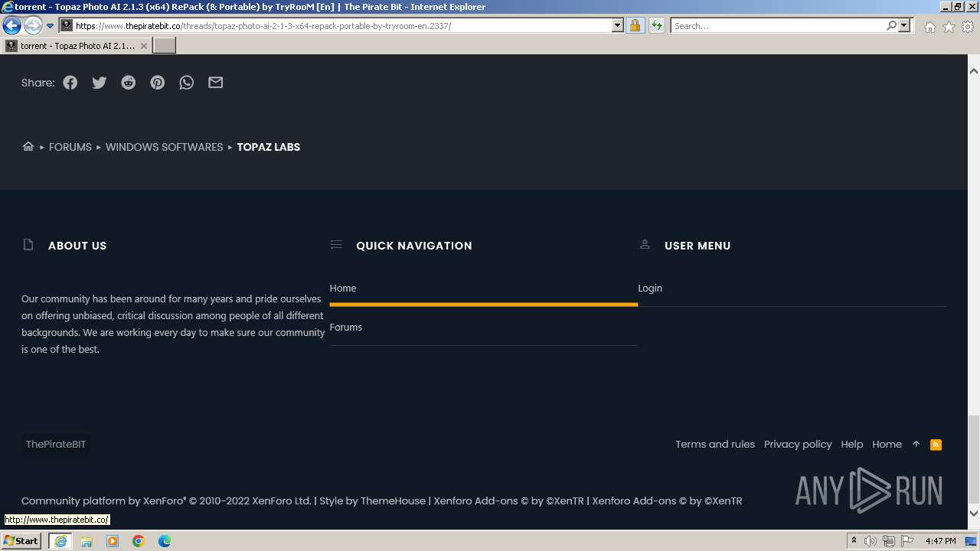This screenshot has width=980, height=551.
Task: Open Terms and rules link
Action: pyautogui.click(x=715, y=445)
